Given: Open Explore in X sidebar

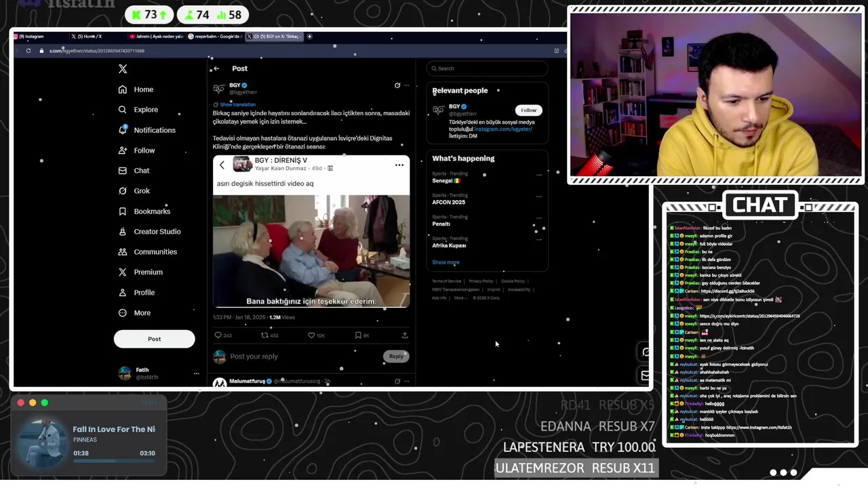Looking at the screenshot, I should tap(138, 110).
